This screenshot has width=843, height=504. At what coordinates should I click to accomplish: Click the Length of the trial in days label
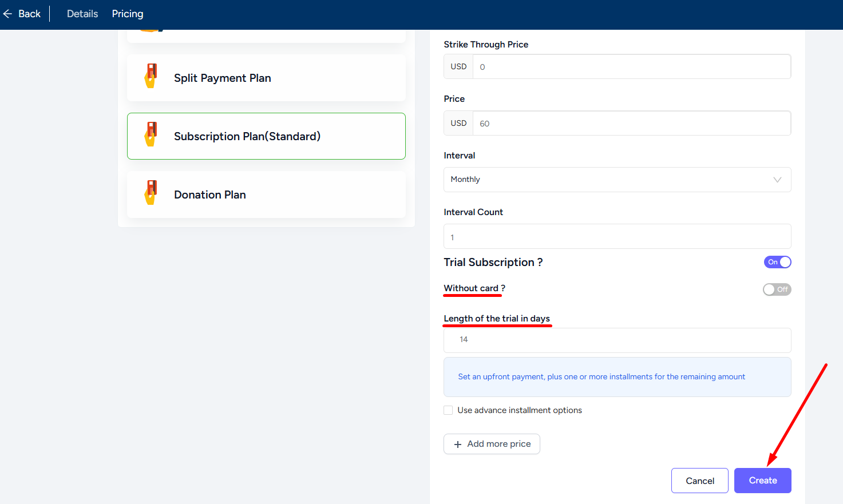click(x=497, y=319)
